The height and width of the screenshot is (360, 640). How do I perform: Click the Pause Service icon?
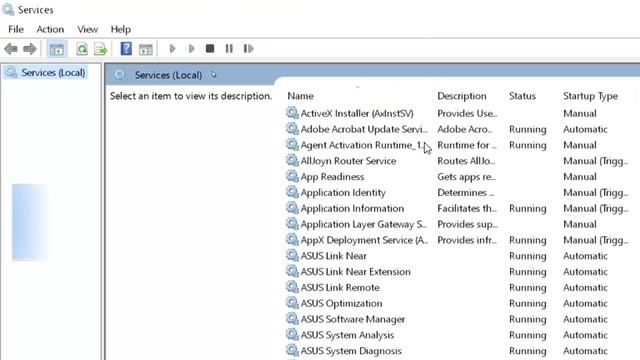229,49
